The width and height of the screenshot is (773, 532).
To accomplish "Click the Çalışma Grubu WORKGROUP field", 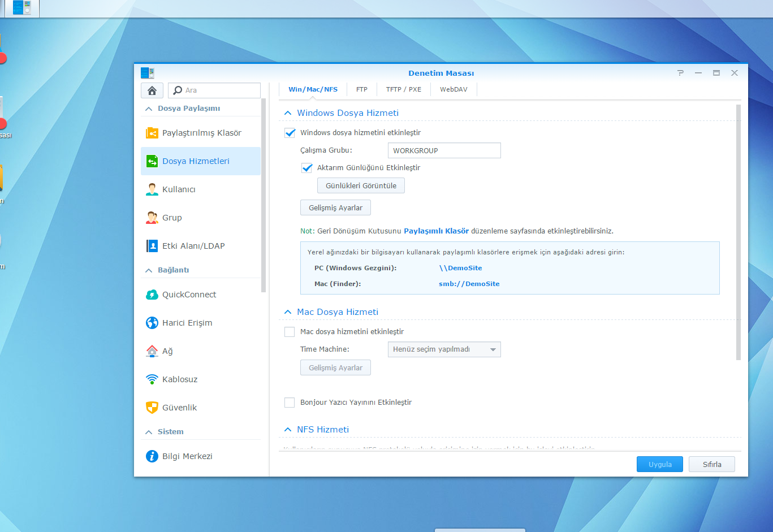I will tap(444, 151).
